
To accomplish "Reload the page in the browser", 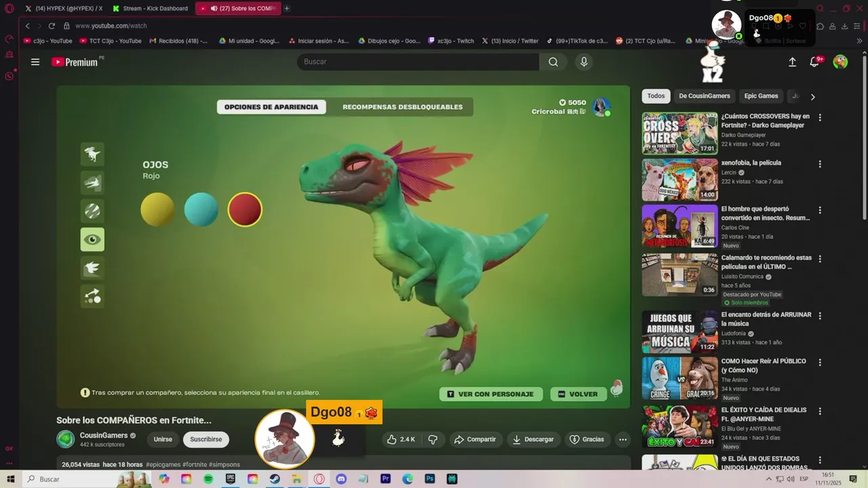I will tap(52, 26).
